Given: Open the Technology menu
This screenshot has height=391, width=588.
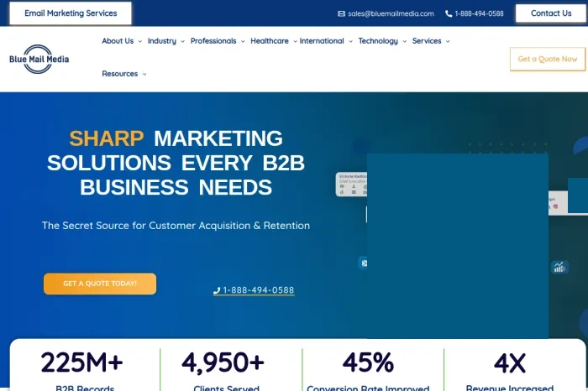Looking at the screenshot, I should click(378, 41).
